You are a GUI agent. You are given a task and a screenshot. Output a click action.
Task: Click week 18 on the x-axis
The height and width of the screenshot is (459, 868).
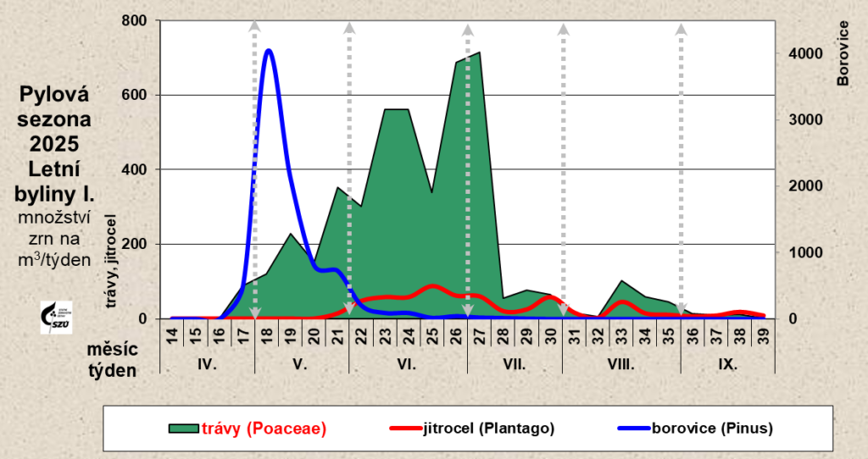[x=267, y=336]
